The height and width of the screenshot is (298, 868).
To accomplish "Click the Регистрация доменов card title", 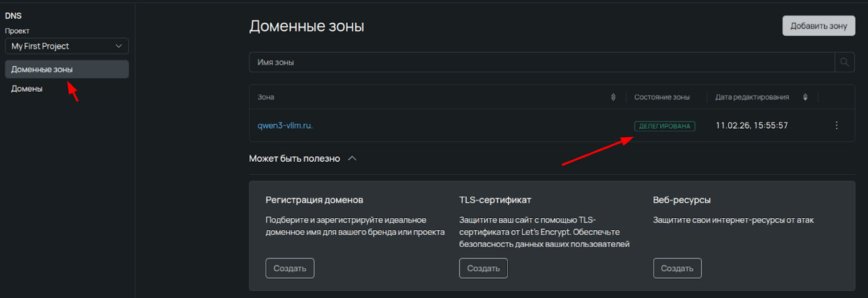I will tap(314, 200).
